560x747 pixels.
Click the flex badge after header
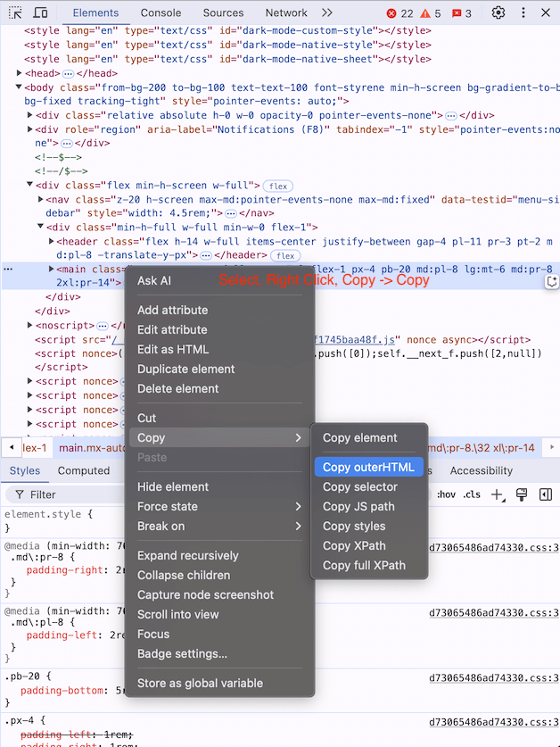(285, 256)
